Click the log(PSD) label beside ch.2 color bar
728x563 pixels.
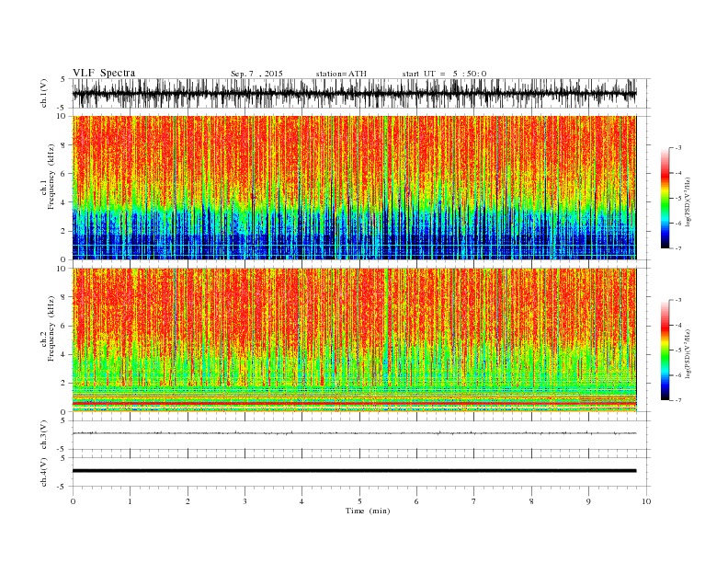(688, 352)
